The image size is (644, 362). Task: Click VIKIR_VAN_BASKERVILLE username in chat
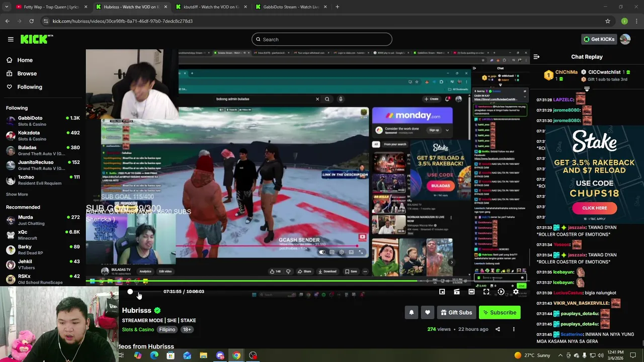click(x=581, y=303)
